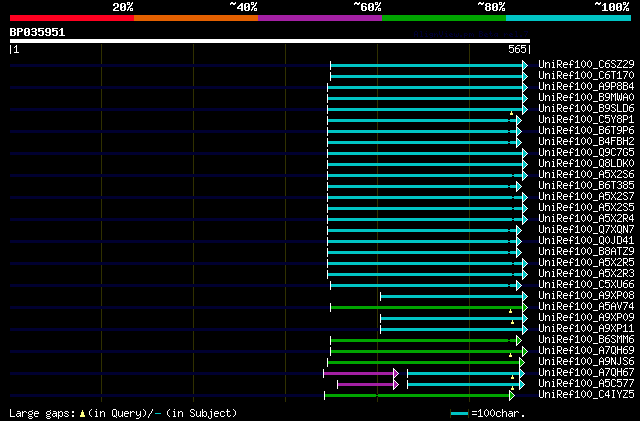
Task: Click the orange ~40% identity legend segment
Action: pyautogui.click(x=196, y=18)
